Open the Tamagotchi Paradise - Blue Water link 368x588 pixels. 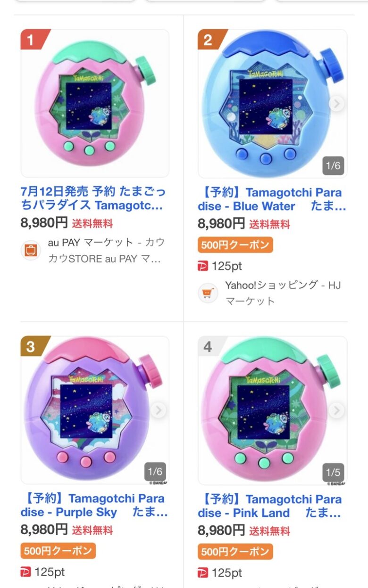click(x=271, y=199)
